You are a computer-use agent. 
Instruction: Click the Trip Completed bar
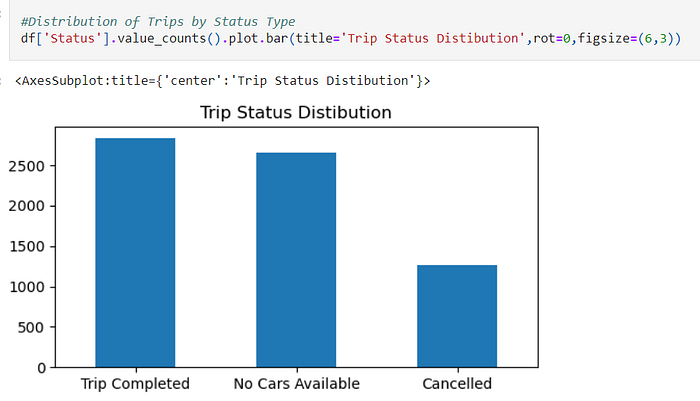coord(135,253)
